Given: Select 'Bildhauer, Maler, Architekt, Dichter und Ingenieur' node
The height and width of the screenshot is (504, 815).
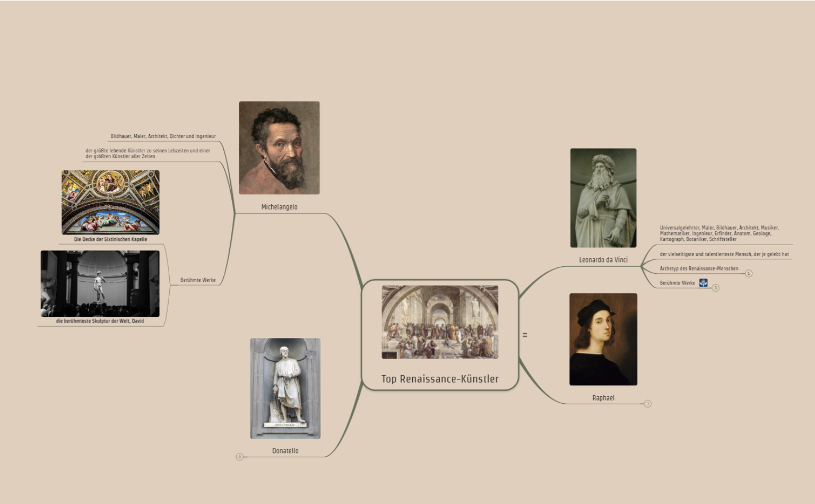Looking at the screenshot, I should [163, 136].
